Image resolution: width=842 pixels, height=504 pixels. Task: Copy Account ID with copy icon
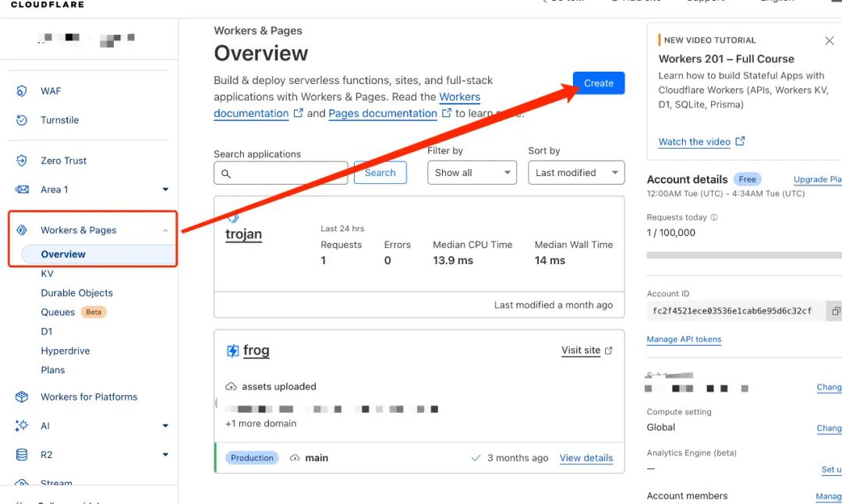pos(836,311)
